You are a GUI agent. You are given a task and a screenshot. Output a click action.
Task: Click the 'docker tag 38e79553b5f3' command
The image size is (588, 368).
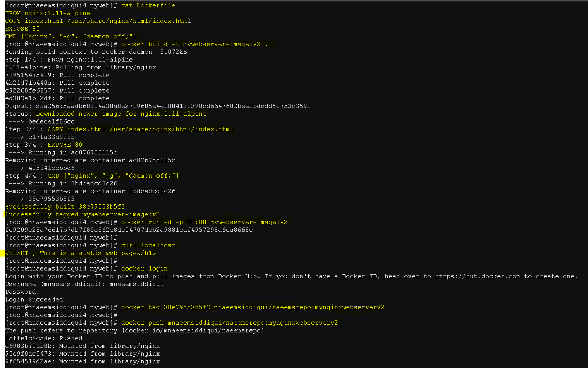click(x=253, y=307)
